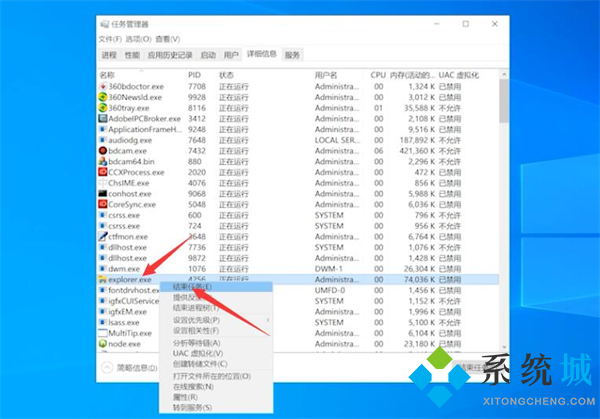Sort by the 内存(活动的... column header

pyautogui.click(x=412, y=75)
